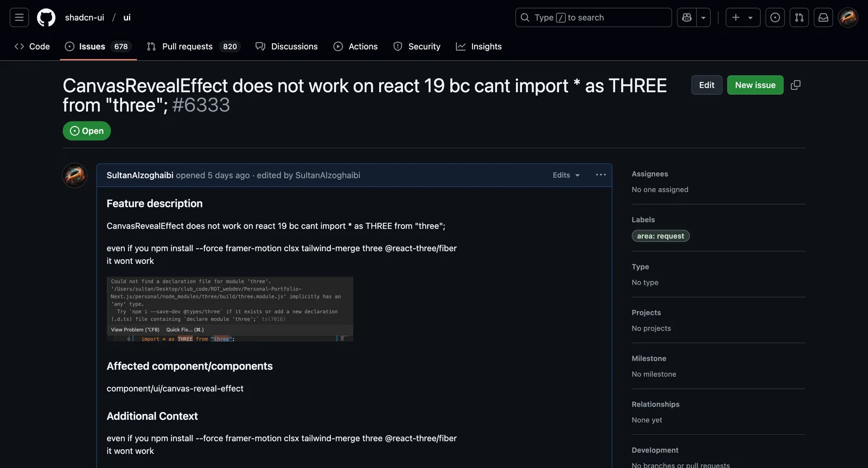Open the comment options ellipsis menu

click(601, 175)
